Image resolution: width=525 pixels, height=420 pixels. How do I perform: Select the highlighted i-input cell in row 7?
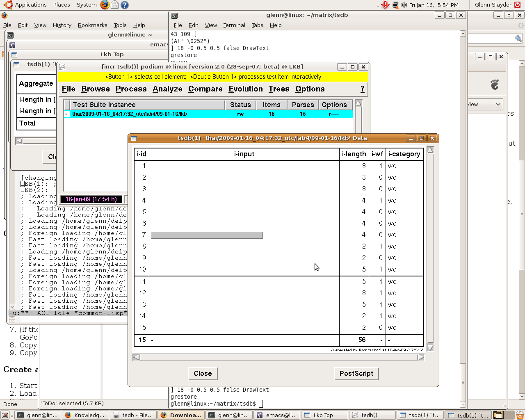pos(207,235)
